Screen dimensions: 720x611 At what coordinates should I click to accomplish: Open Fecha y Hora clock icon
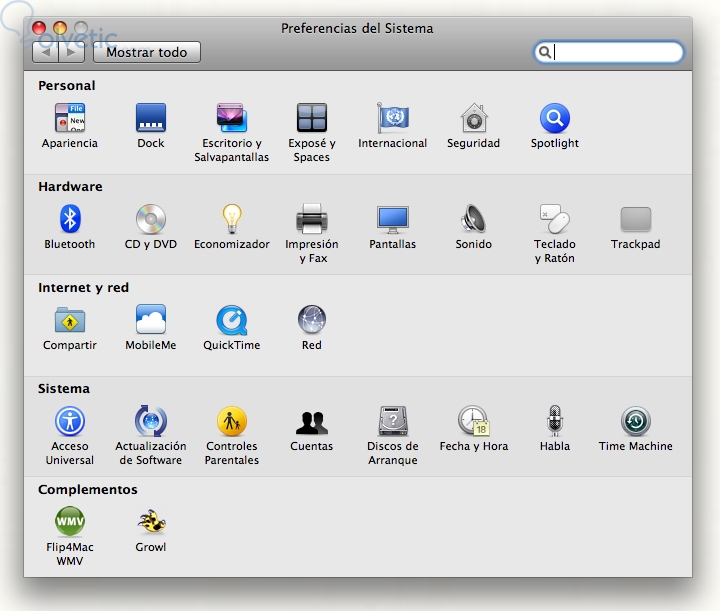click(473, 420)
